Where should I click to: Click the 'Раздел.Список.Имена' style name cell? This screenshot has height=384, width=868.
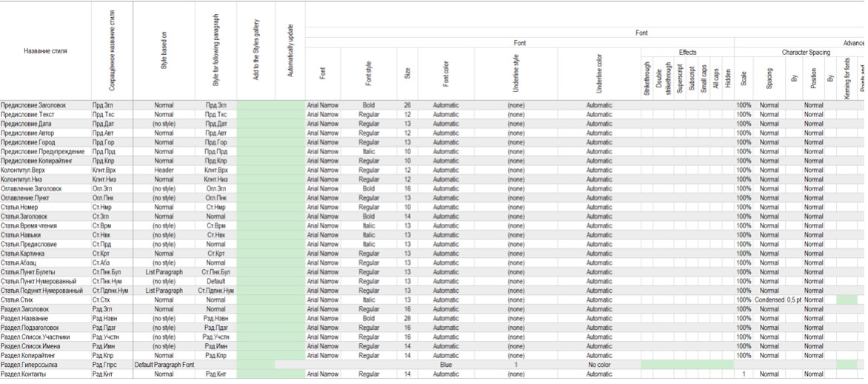(x=45, y=346)
